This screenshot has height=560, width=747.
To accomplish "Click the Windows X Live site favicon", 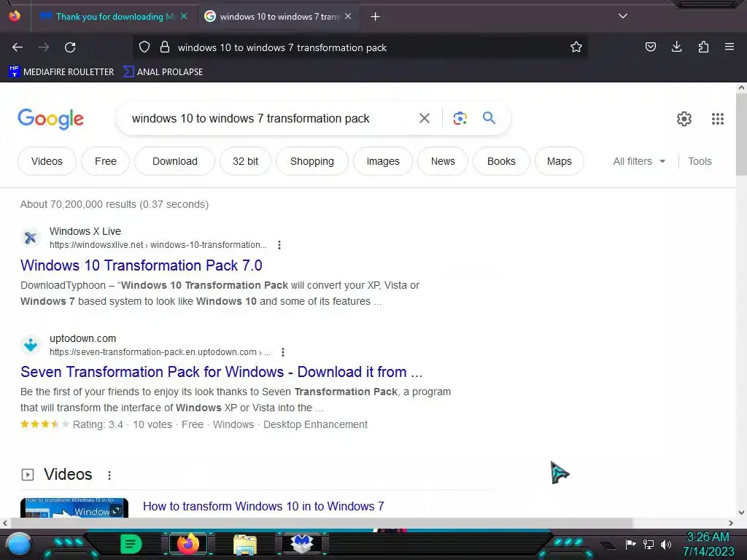I will [x=31, y=238].
